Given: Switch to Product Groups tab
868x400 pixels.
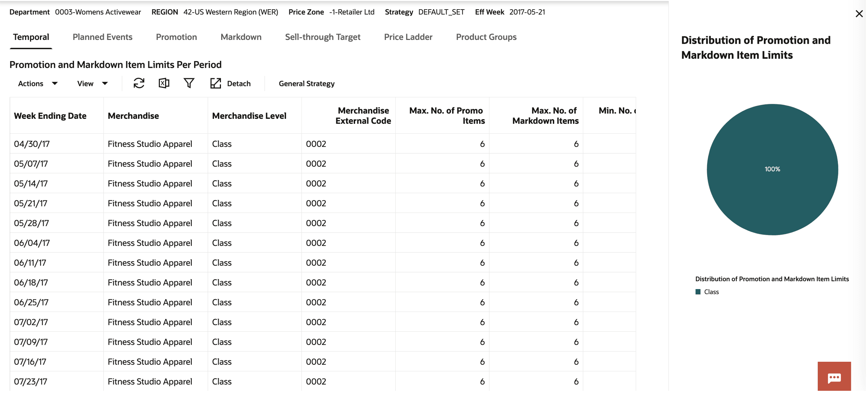Looking at the screenshot, I should (x=486, y=37).
